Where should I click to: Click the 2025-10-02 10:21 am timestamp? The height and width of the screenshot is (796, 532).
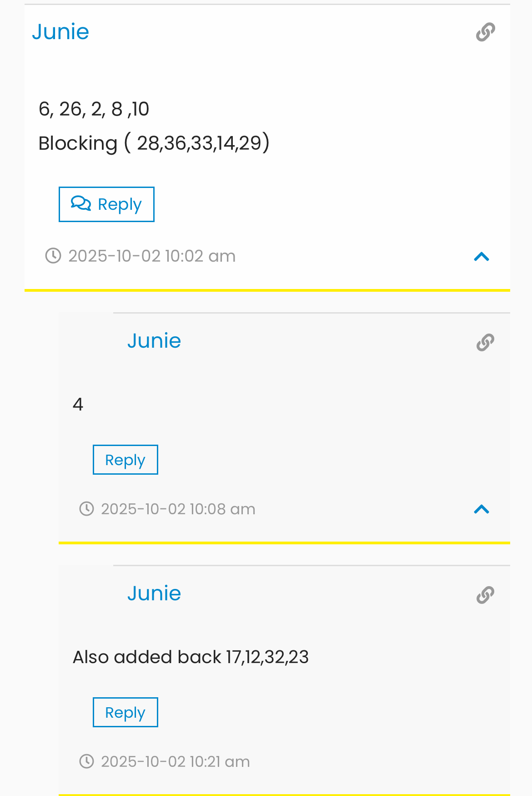pos(176,761)
